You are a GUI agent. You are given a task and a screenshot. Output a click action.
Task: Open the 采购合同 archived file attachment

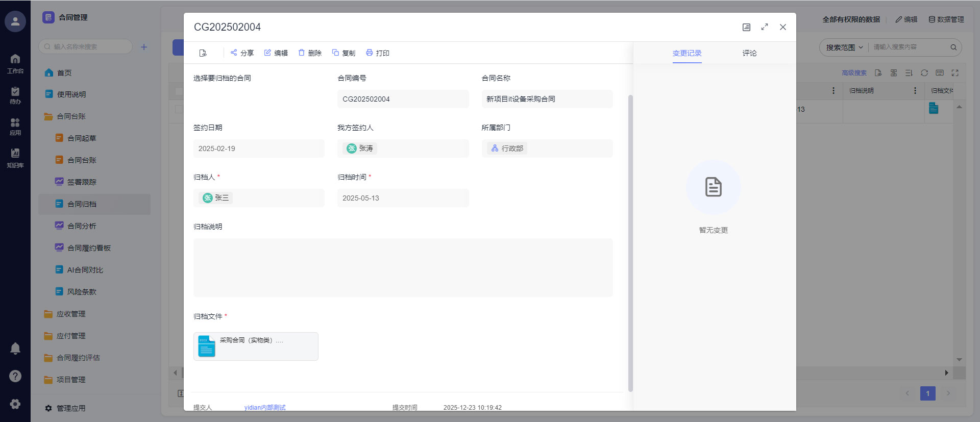(255, 346)
